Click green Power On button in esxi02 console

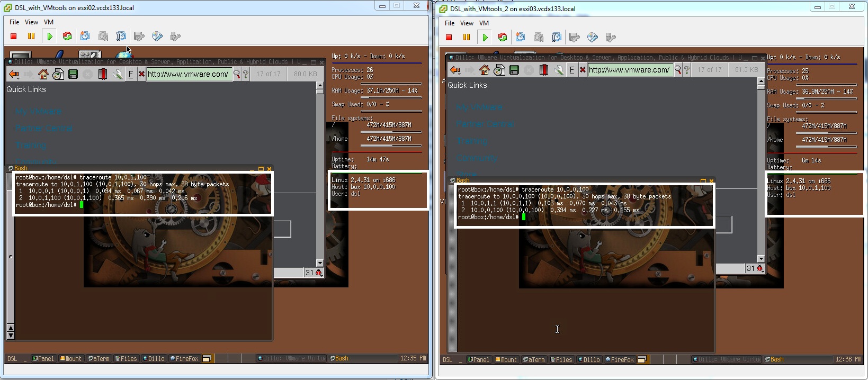tap(50, 37)
